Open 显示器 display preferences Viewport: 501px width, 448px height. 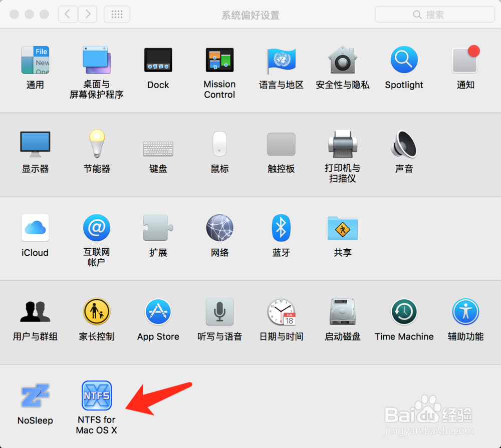click(35, 144)
